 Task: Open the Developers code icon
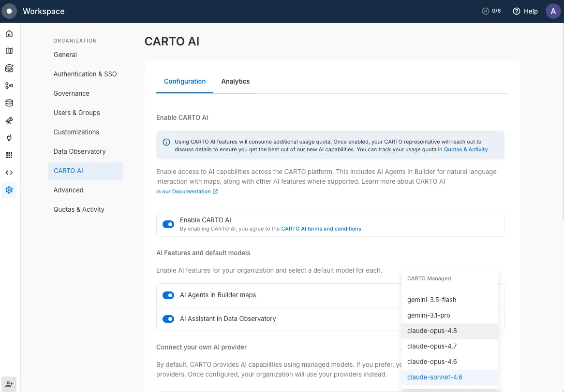click(9, 173)
